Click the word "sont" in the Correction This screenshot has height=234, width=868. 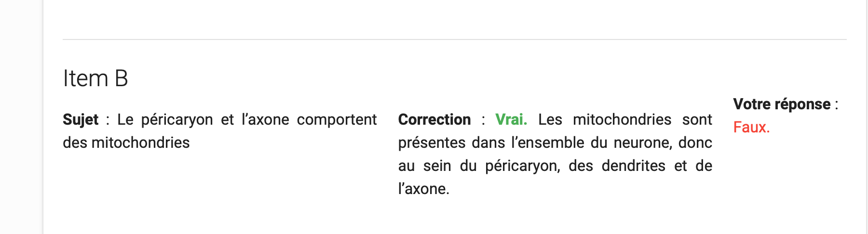coord(697,119)
